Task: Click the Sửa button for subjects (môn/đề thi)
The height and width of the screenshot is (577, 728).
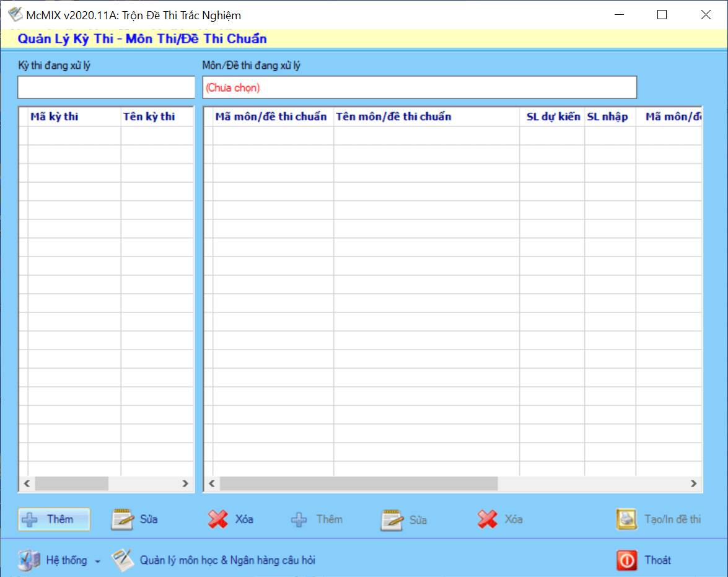Action: click(405, 519)
